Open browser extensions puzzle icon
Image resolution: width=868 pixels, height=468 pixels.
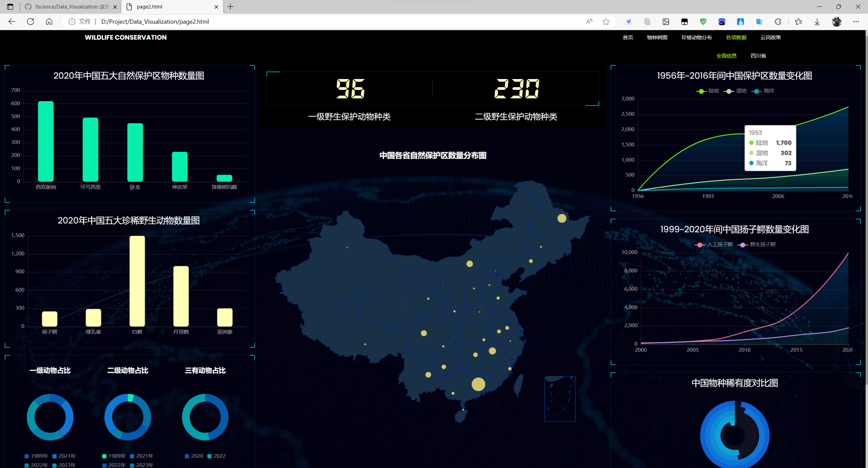pyautogui.click(x=778, y=22)
